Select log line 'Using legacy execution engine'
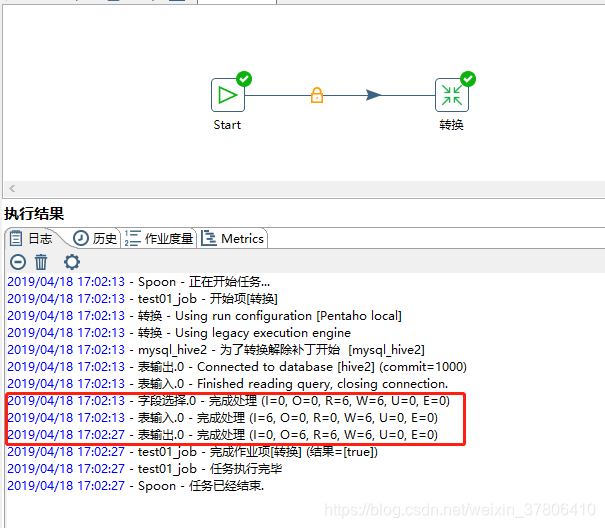The image size is (605, 528). coord(179,333)
